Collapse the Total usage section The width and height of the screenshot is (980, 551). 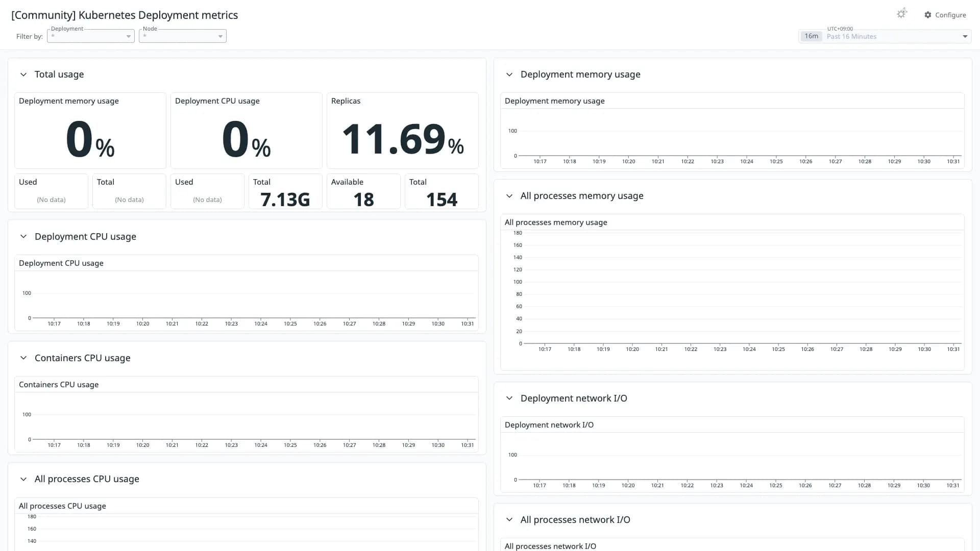tap(23, 74)
